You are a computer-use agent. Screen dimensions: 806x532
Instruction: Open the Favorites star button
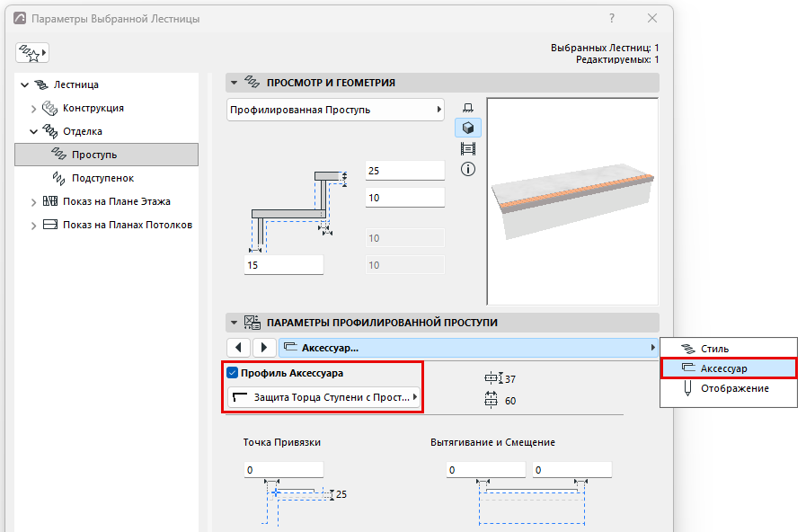tap(31, 52)
